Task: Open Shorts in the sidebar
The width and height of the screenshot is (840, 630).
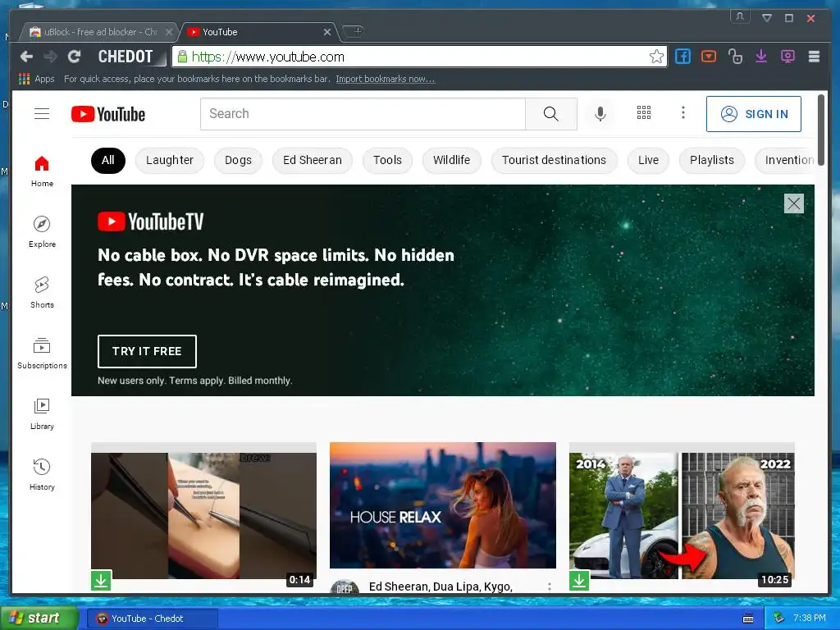Action: [42, 293]
